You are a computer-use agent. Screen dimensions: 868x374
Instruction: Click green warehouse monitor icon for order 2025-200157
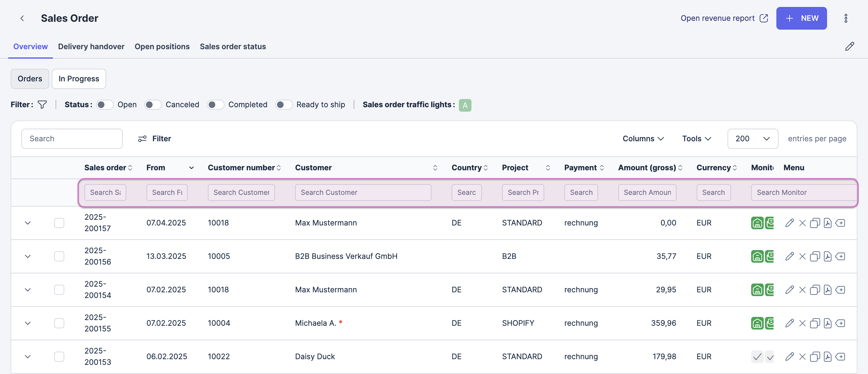[x=757, y=223]
